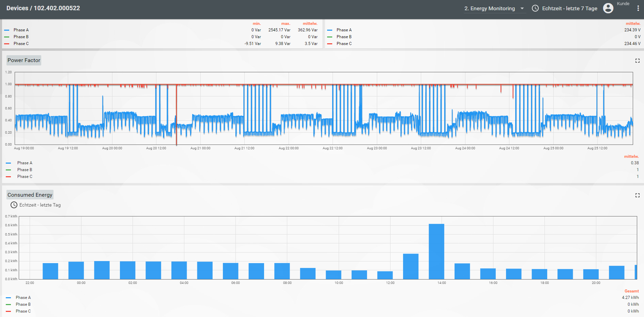This screenshot has width=644, height=317.
Task: Click the mittelw. header in Power Factor legend
Action: point(631,156)
